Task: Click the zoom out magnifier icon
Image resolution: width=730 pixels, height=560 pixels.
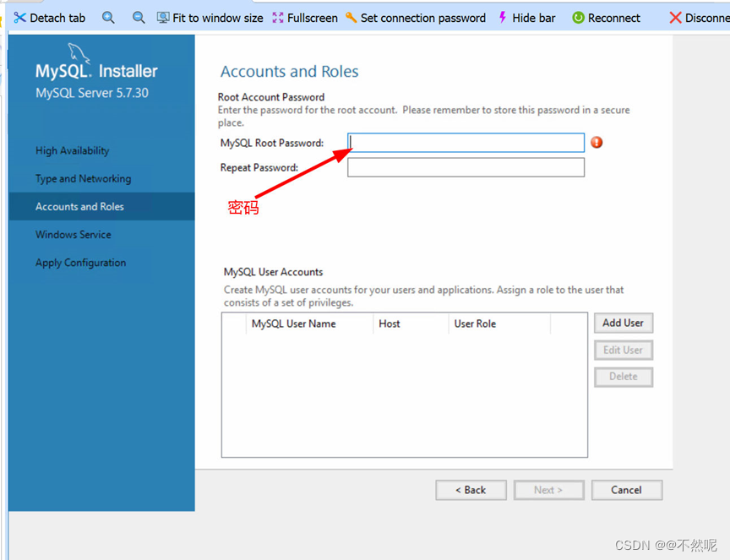Action: click(139, 18)
